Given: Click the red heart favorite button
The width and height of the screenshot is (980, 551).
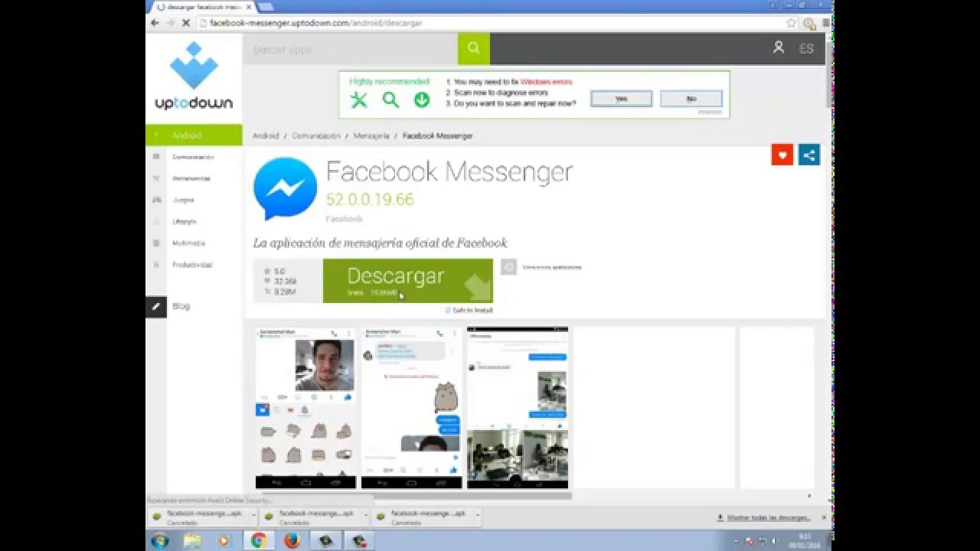Looking at the screenshot, I should tap(782, 155).
